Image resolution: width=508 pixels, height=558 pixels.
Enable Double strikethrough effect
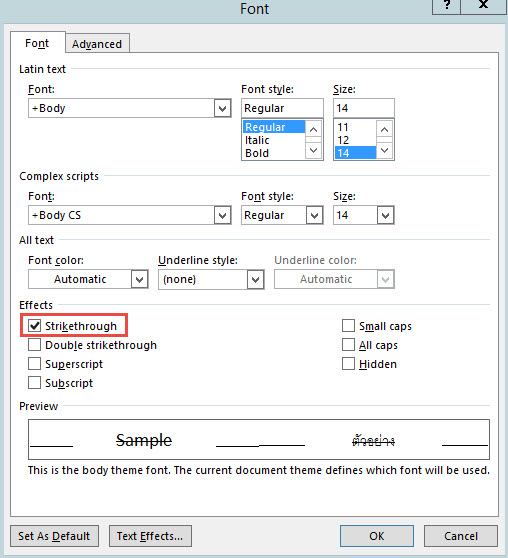coord(35,344)
